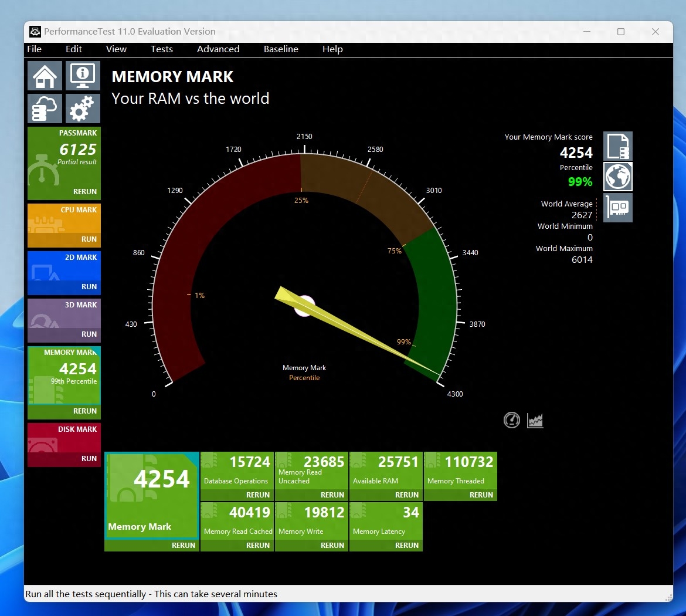Rerun the Database Operations test

tap(258, 495)
